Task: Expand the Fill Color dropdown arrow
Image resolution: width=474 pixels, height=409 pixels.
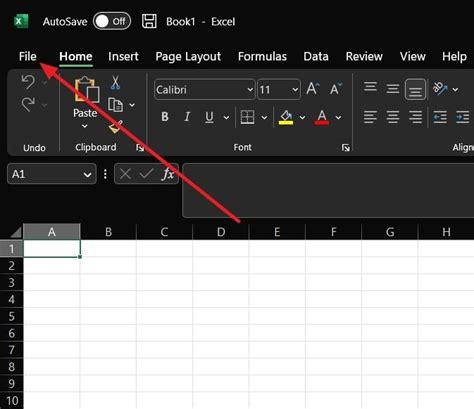Action: pos(302,118)
